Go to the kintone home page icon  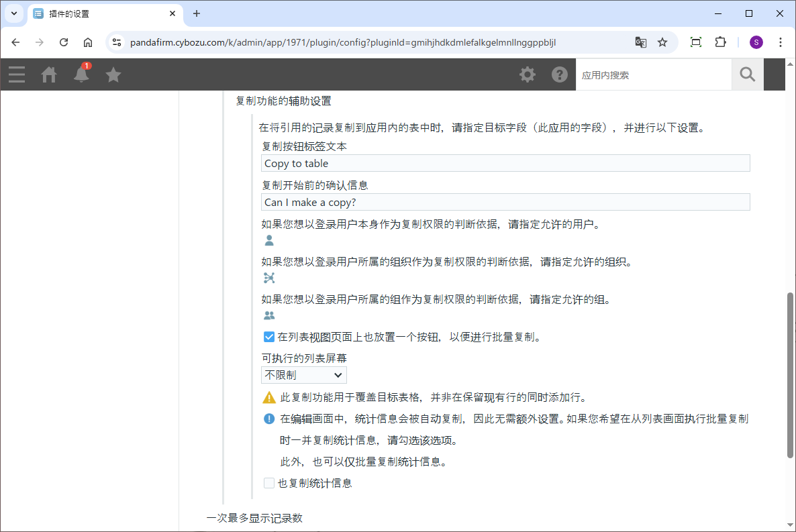49,74
